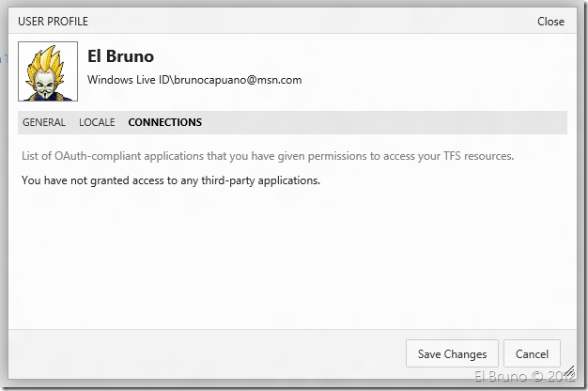588x391 pixels.
Task: Click blank header area right of email
Action: click(432, 81)
